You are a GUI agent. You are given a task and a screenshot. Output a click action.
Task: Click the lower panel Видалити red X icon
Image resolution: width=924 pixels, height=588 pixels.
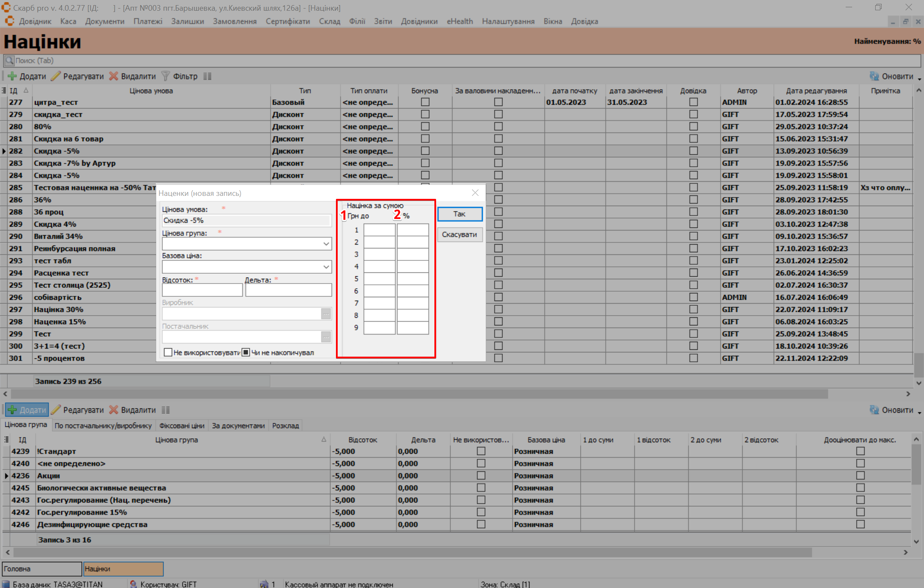(x=113, y=410)
